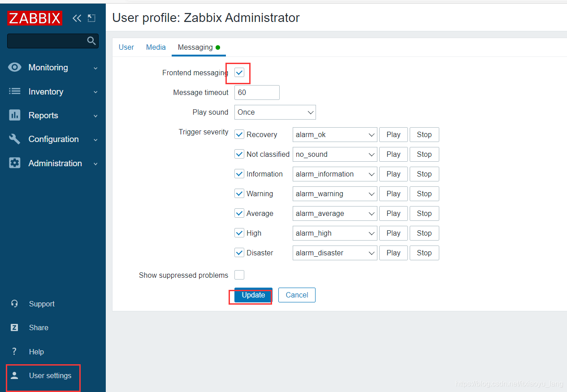The width and height of the screenshot is (567, 392).
Task: Click the Configuration wrench icon
Action: 15,139
